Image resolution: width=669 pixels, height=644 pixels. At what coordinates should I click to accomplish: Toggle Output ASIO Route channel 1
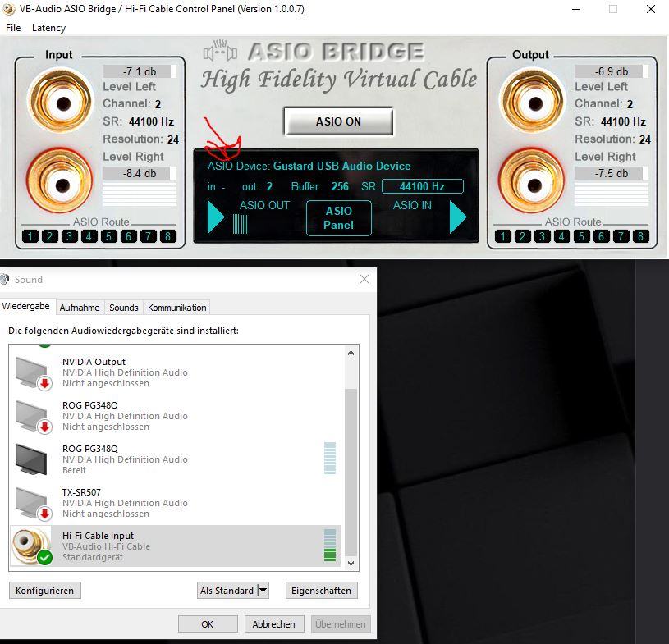pyautogui.click(x=503, y=236)
